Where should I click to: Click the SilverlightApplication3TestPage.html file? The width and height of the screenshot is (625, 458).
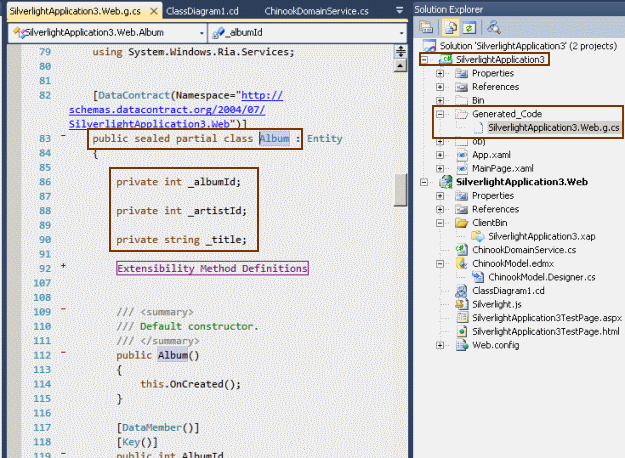(546, 330)
